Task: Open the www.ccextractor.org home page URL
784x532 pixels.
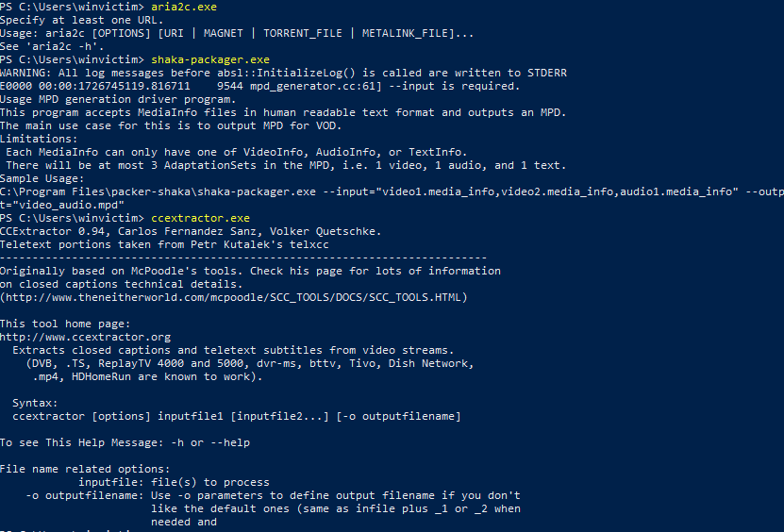Action: pos(85,337)
